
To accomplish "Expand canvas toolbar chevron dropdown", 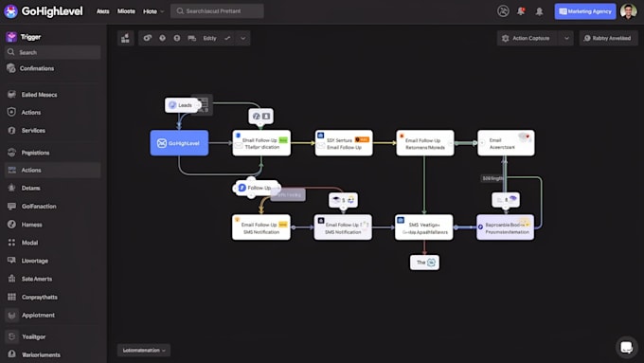I will [242, 38].
